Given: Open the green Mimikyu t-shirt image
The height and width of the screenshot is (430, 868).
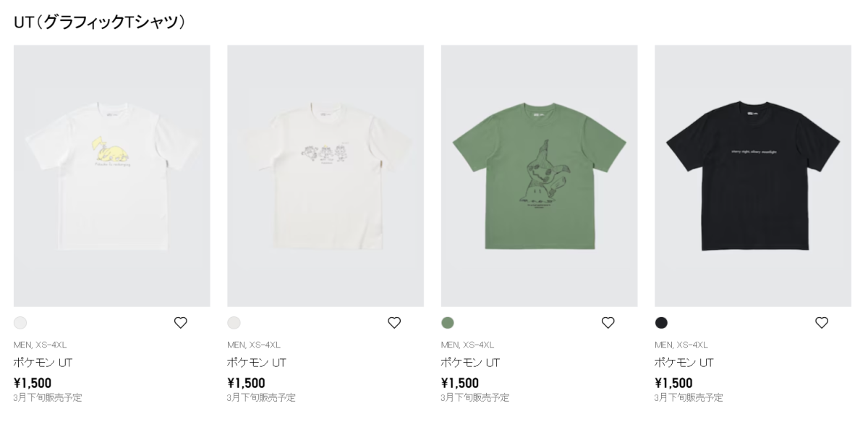Looking at the screenshot, I should (x=539, y=176).
